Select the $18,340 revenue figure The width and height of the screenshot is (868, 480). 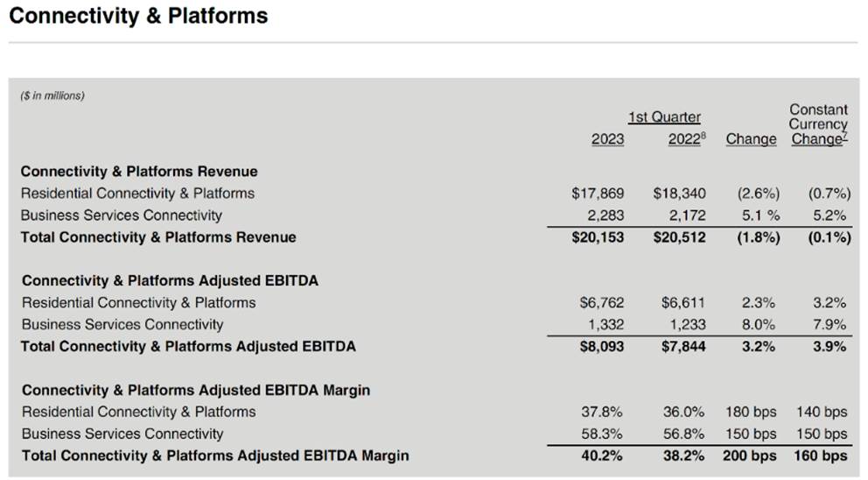pyautogui.click(x=679, y=194)
